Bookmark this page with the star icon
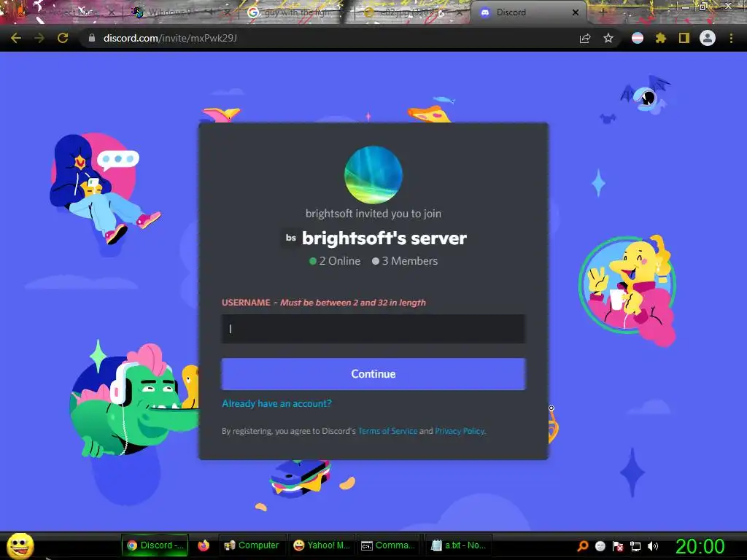 tap(608, 38)
